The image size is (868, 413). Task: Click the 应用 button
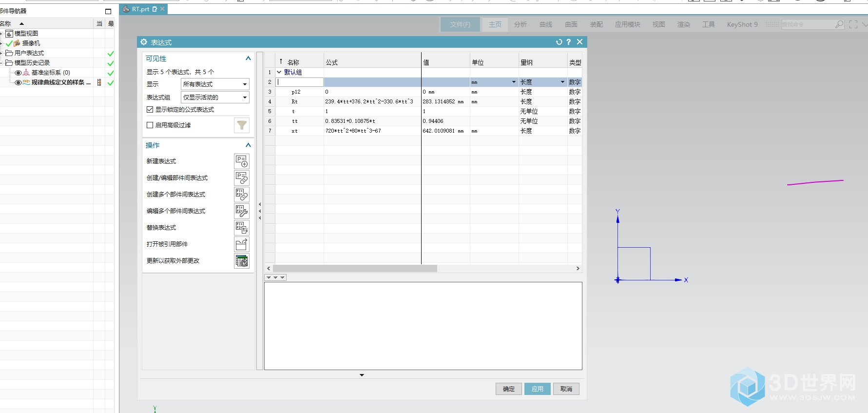[538, 389]
